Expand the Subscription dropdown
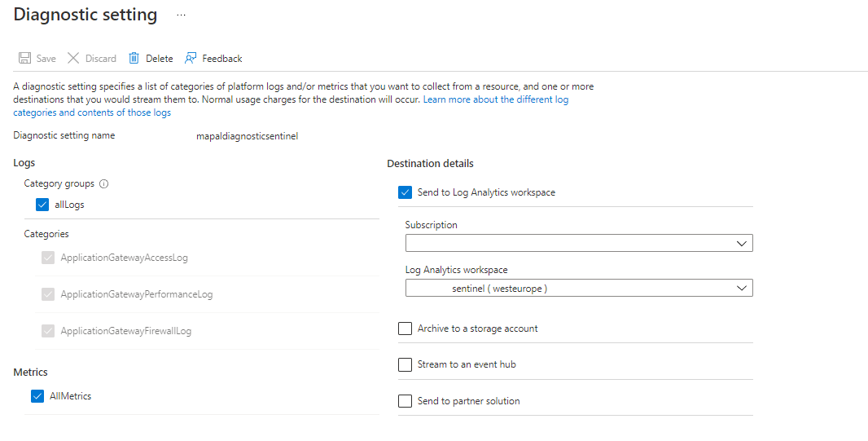This screenshot has height=441, width=868. 578,243
